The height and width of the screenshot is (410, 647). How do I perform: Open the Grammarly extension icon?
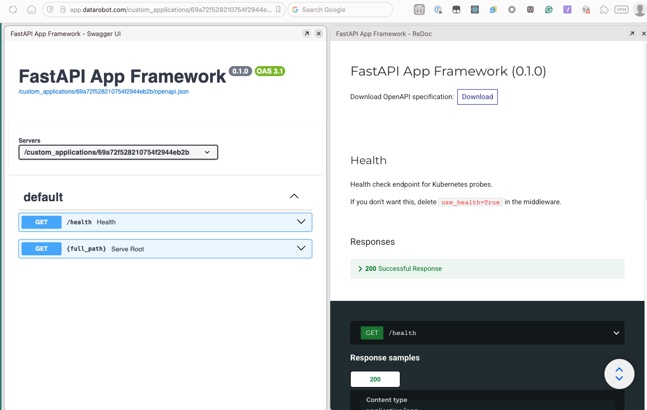[549, 9]
